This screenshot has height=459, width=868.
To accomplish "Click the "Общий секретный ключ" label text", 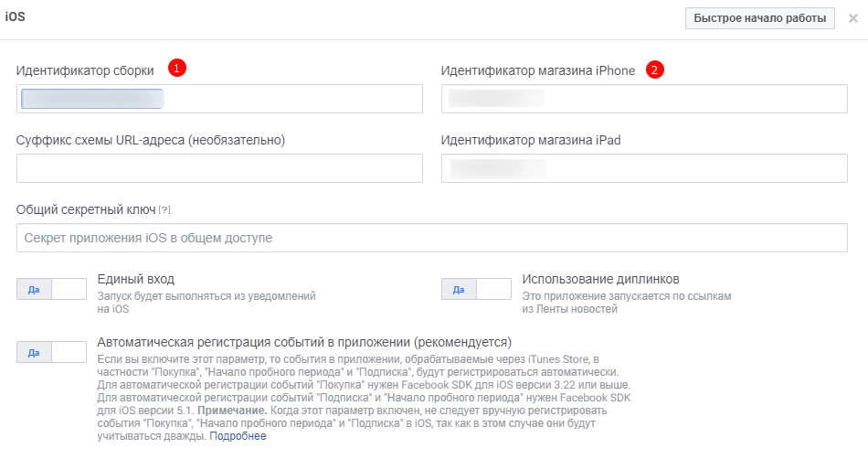I will [x=86, y=209].
